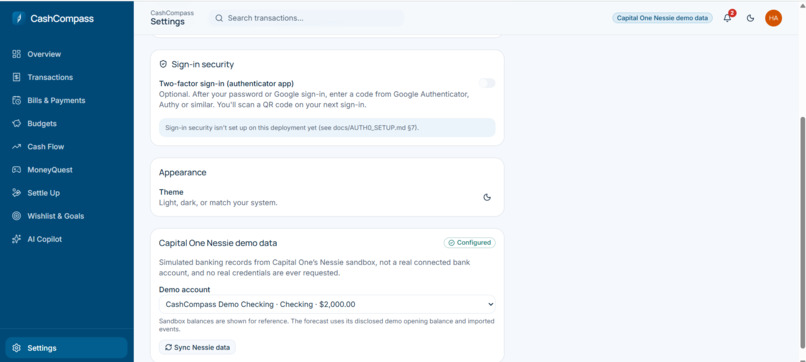Launch the AI Copilot label in sidebar
Image resolution: width=806 pixels, height=362 pixels.
click(x=45, y=239)
